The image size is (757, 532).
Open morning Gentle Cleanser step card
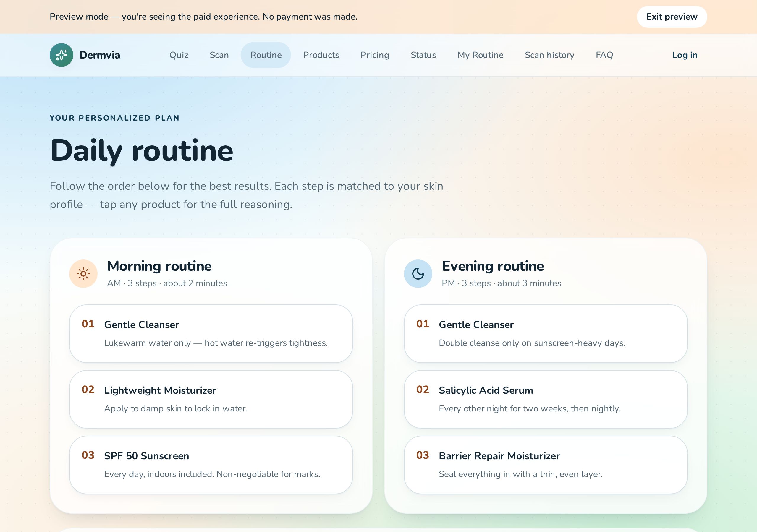[x=211, y=334]
